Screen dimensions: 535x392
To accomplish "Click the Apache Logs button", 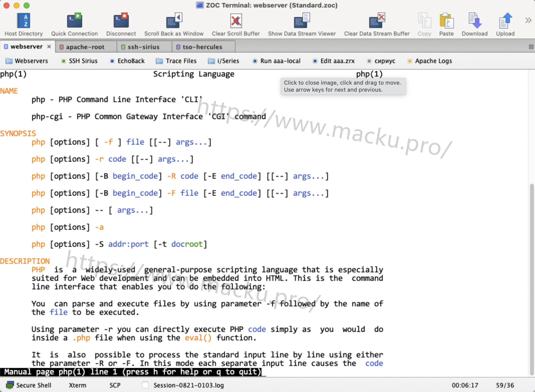I will 430,61.
